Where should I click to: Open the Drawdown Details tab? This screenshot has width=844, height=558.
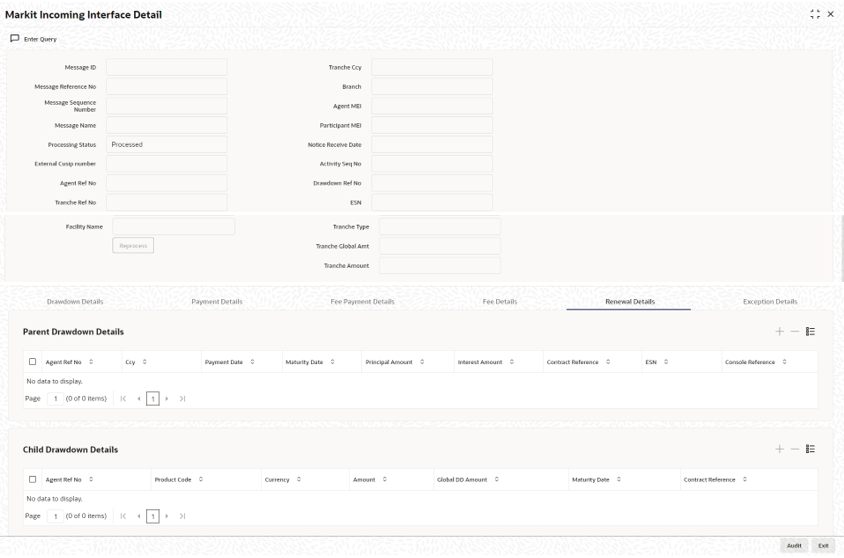75,302
